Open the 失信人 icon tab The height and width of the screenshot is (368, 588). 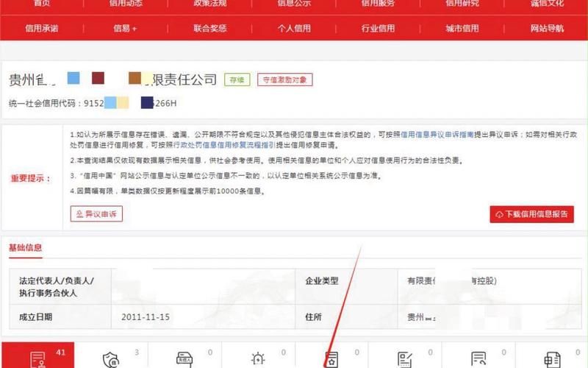click(184, 355)
